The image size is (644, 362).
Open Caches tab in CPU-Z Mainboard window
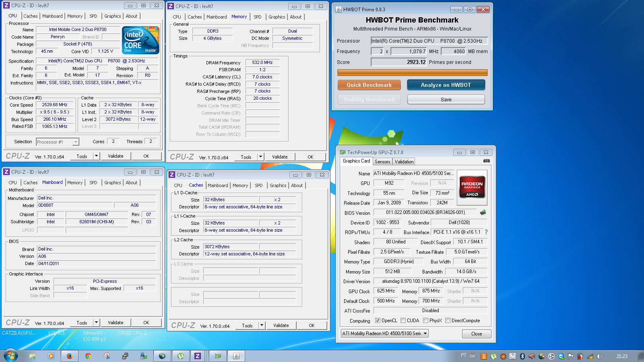click(x=31, y=183)
